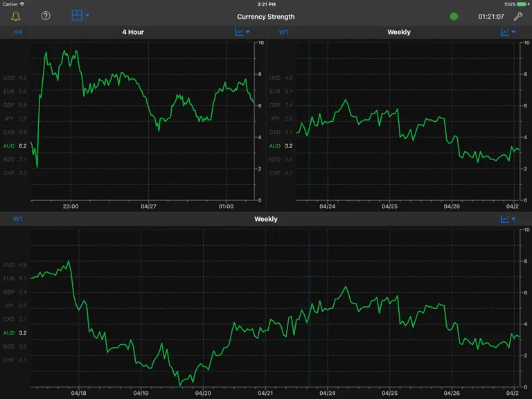Image resolution: width=532 pixels, height=399 pixels.
Task: Toggle CAD 8.9 line in the 4 Hour panel
Action: click(15, 132)
